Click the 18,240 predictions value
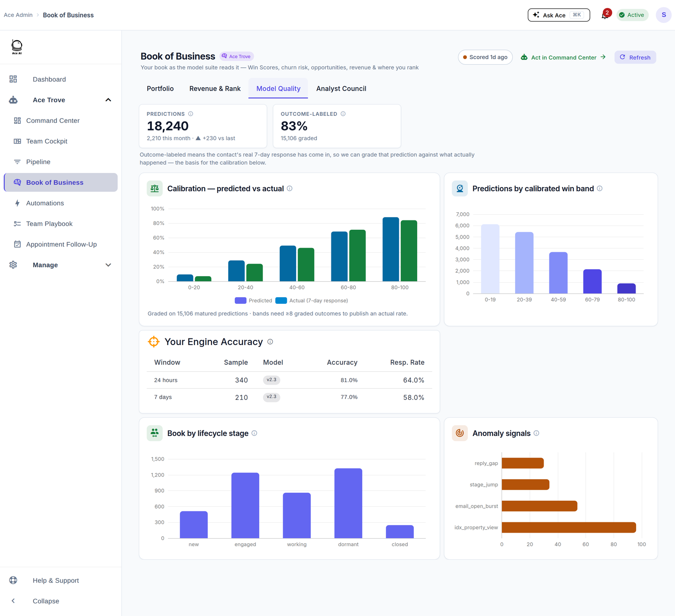This screenshot has width=675, height=616. (168, 126)
